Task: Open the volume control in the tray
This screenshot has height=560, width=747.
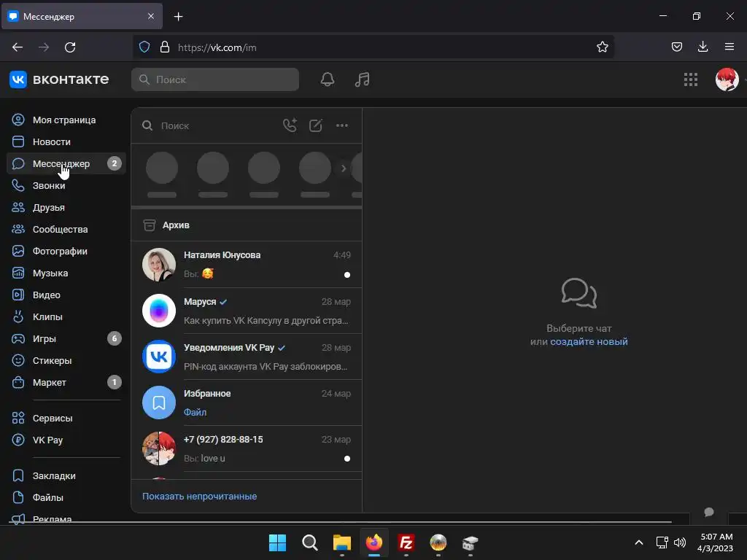Action: tap(680, 542)
